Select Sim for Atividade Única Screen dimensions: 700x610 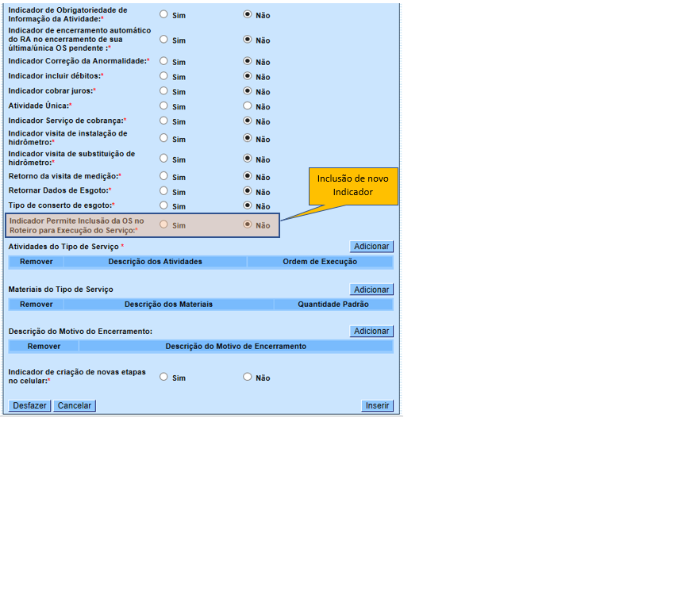(x=163, y=106)
